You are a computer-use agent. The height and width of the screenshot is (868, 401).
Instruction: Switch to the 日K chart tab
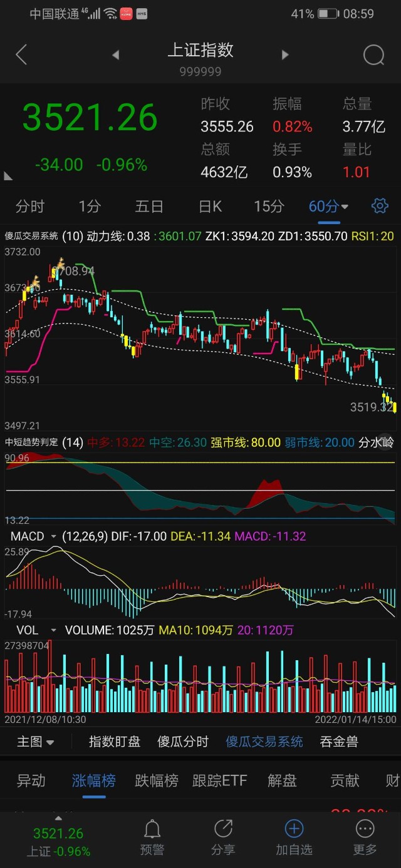coord(210,206)
